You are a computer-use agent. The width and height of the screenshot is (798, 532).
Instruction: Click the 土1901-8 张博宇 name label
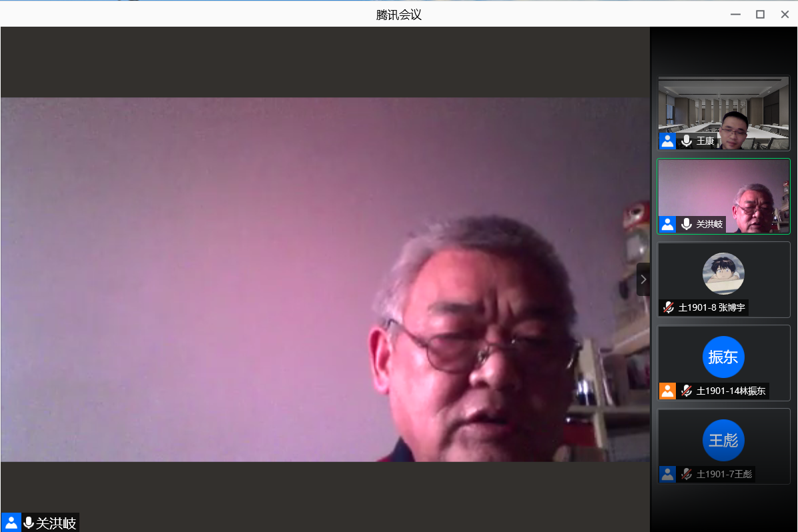click(711, 307)
